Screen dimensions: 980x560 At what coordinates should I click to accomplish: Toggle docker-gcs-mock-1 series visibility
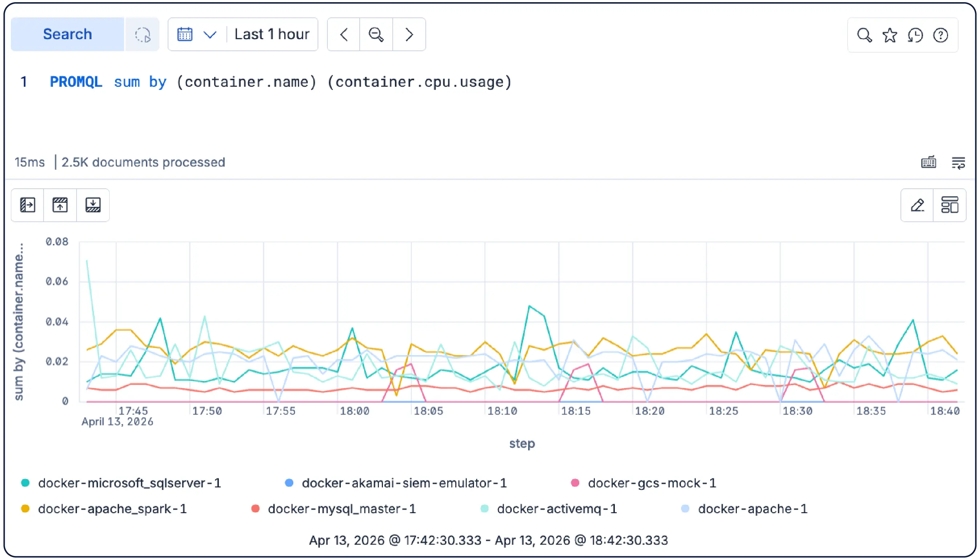pyautogui.click(x=651, y=483)
